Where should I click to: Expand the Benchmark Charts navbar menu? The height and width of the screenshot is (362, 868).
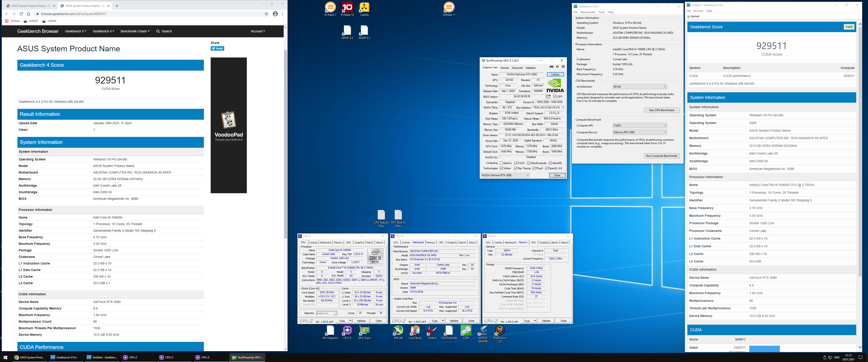click(x=135, y=31)
